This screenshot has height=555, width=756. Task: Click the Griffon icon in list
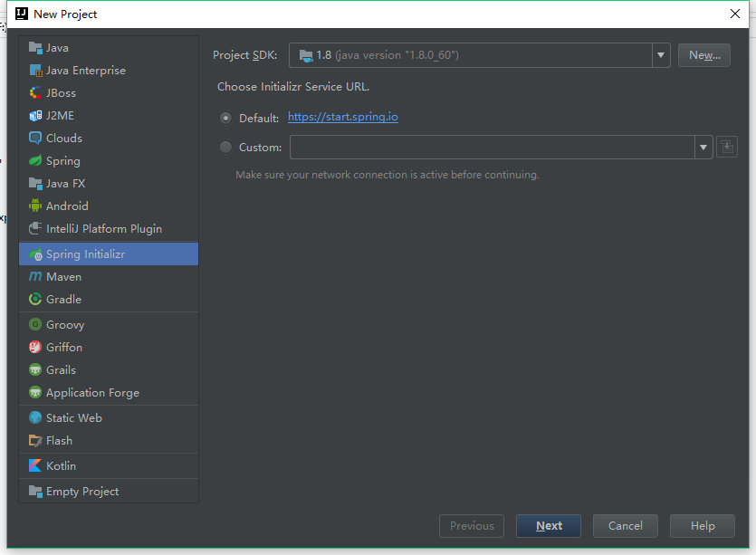pyautogui.click(x=35, y=348)
